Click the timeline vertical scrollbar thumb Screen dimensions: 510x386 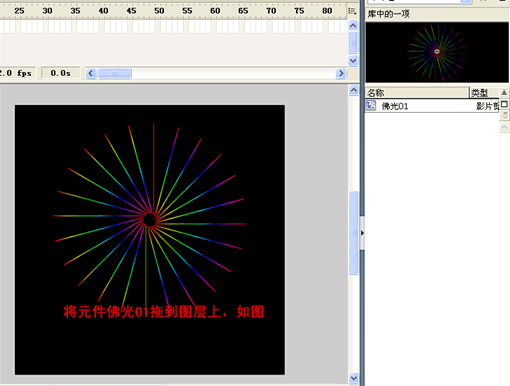[353, 42]
